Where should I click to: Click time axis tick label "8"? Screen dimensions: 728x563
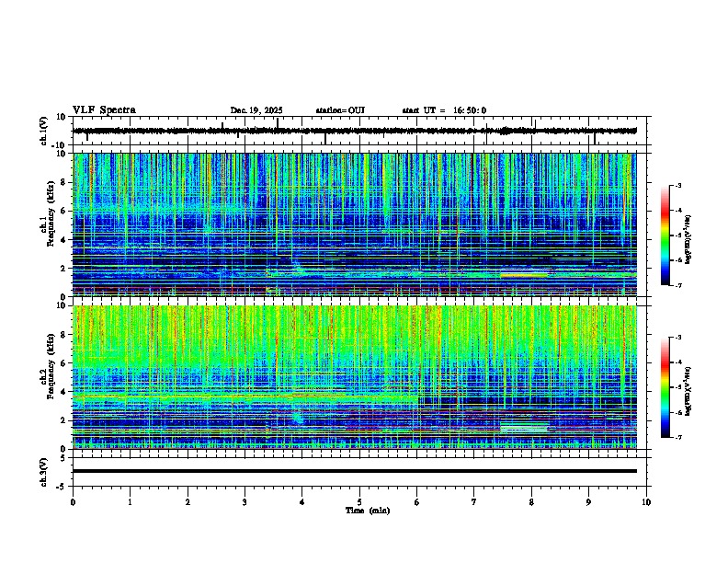pos(531,502)
